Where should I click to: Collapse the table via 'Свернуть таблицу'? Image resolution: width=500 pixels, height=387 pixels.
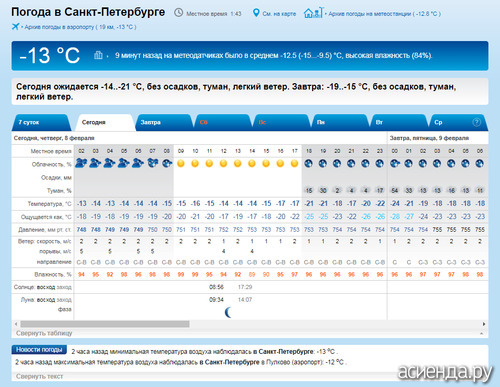coord(44,333)
